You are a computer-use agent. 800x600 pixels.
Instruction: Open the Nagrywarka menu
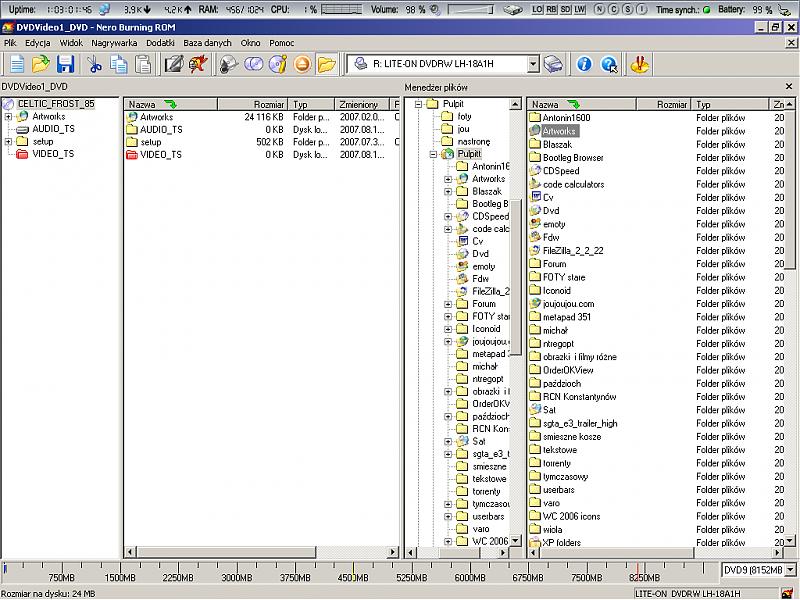point(114,43)
